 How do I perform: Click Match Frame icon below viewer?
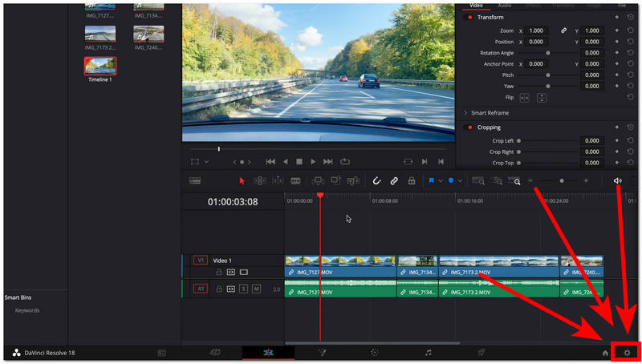click(x=408, y=161)
